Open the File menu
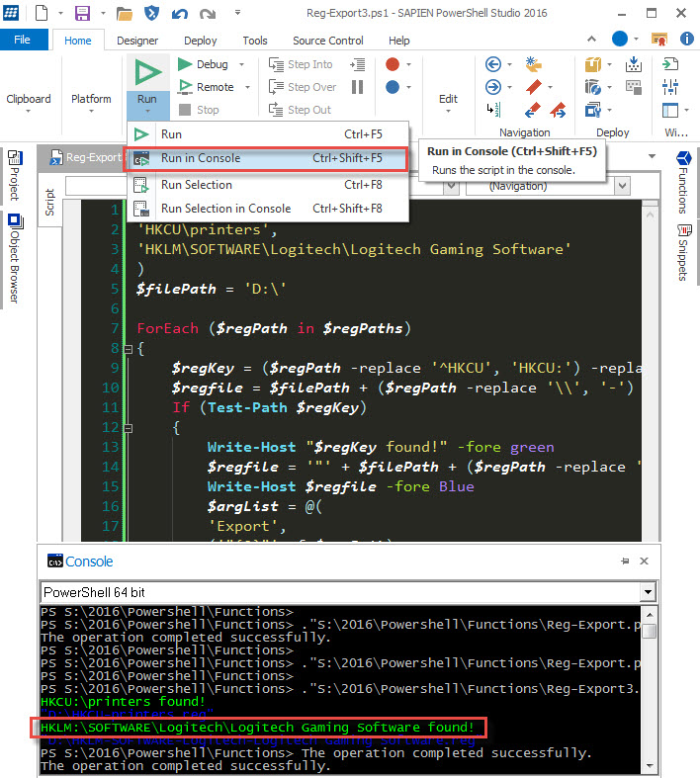The image size is (700, 778). click(24, 40)
